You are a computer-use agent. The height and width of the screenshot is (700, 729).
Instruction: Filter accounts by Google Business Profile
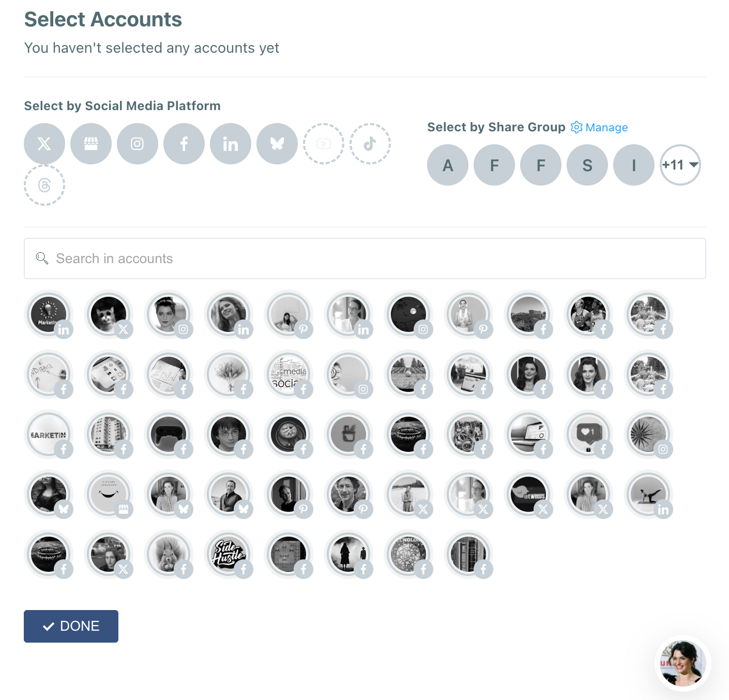(90, 144)
